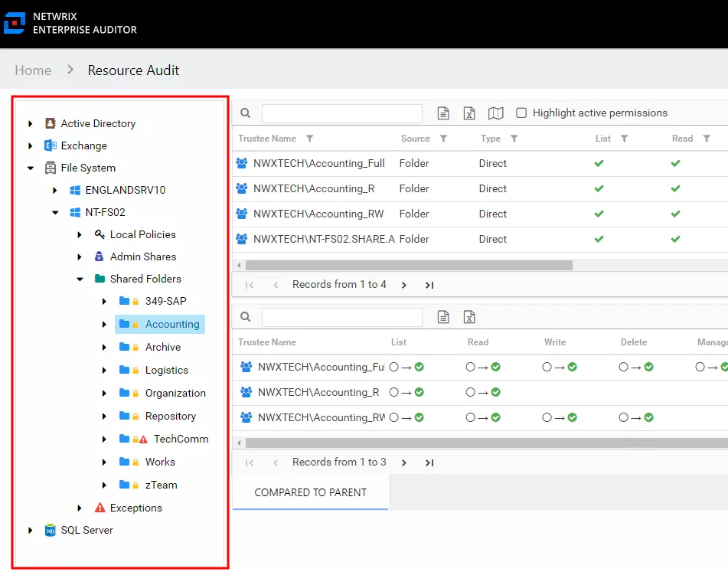Screen dimensions: 728x572
Task: Click the document export icon in lower toolbar
Action: [x=443, y=317]
